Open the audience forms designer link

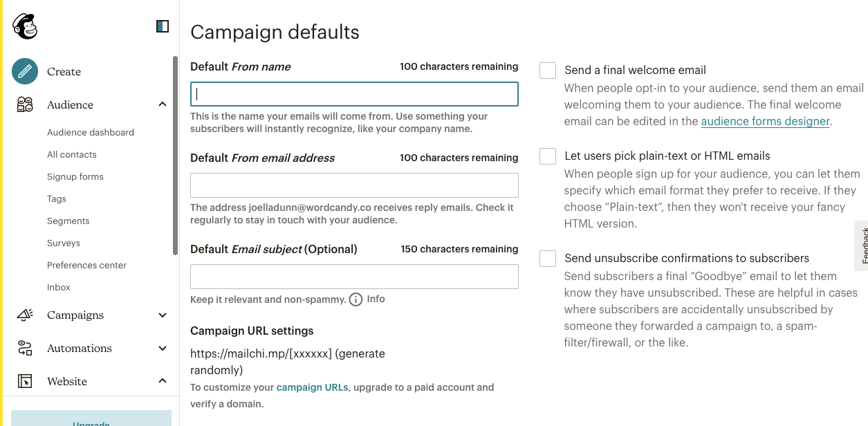(765, 121)
